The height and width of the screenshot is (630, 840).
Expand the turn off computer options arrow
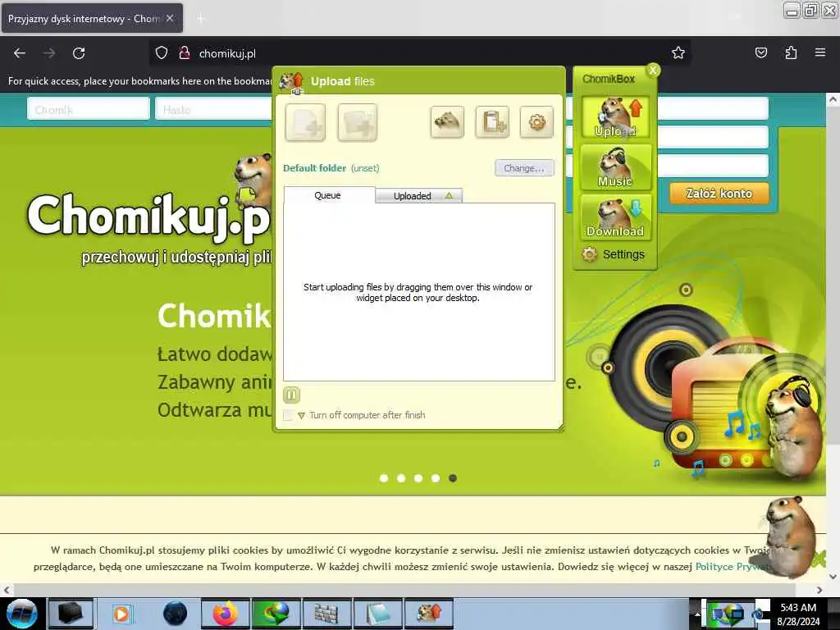pos(301,416)
